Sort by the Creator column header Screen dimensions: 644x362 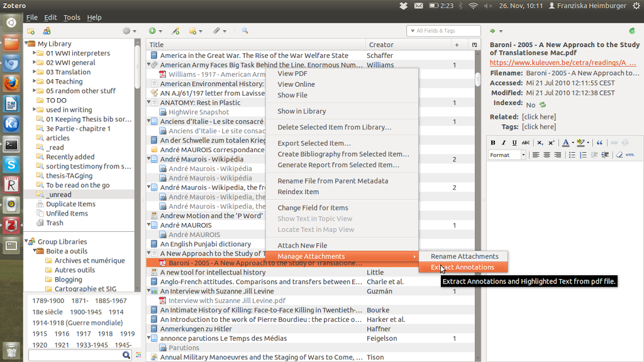click(408, 45)
